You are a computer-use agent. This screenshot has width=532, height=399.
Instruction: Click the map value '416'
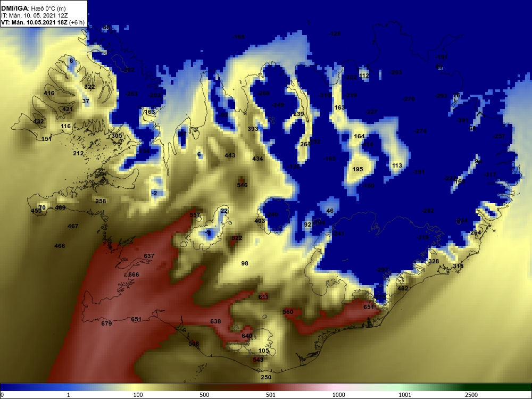click(49, 93)
